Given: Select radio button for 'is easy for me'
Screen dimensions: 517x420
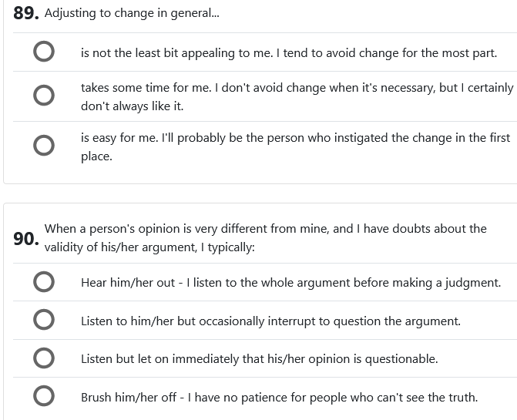Looking at the screenshot, I should pos(44,146).
